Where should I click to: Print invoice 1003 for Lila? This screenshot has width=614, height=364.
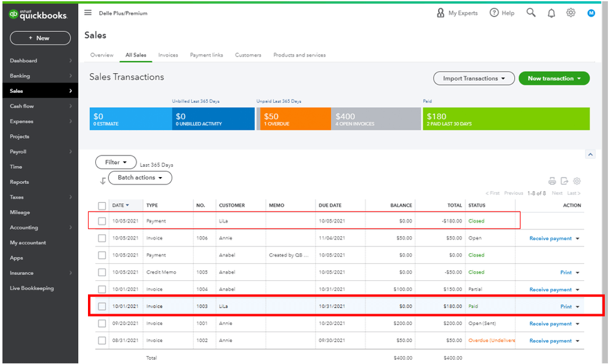tap(566, 307)
